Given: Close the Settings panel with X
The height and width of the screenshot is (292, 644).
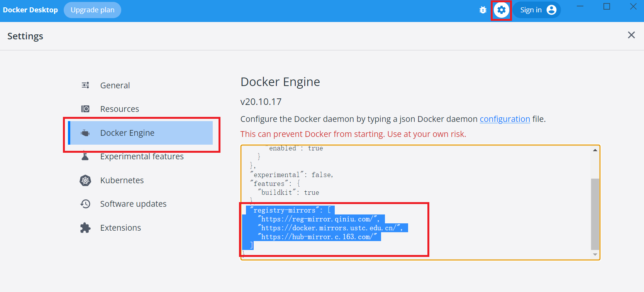Looking at the screenshot, I should click(x=631, y=35).
